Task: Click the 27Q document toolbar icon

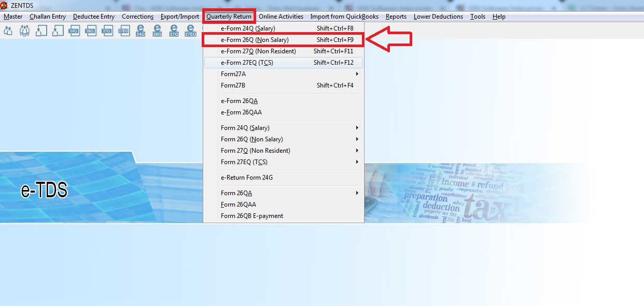Action: pos(107,31)
